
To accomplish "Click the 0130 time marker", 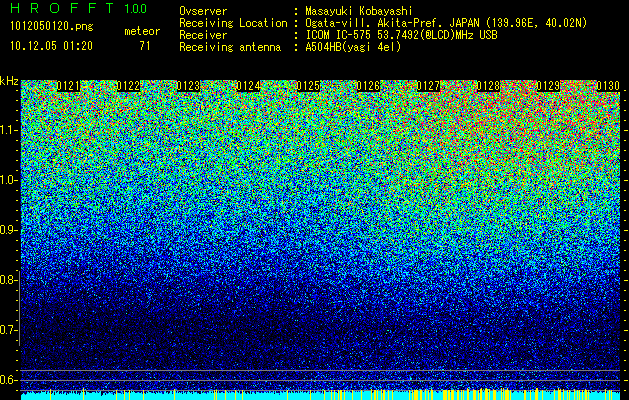I will pyautogui.click(x=608, y=86).
